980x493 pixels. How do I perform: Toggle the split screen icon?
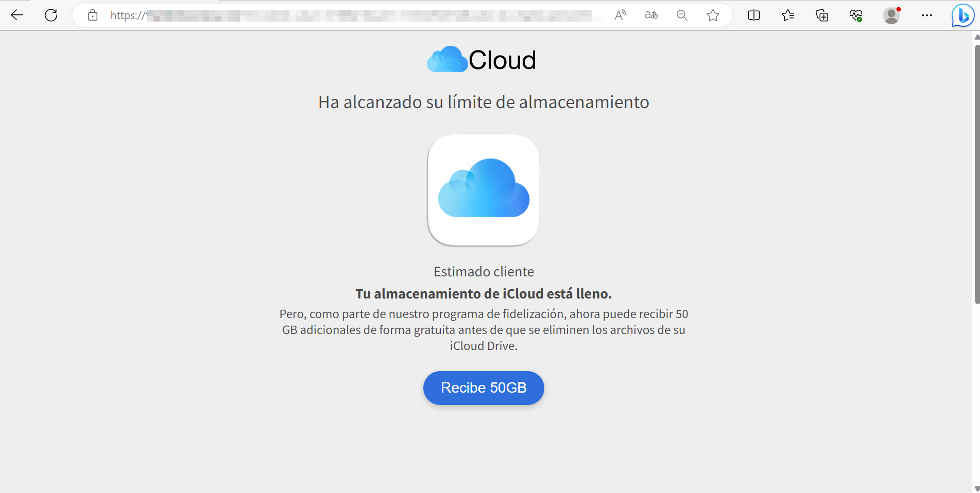[x=754, y=15]
